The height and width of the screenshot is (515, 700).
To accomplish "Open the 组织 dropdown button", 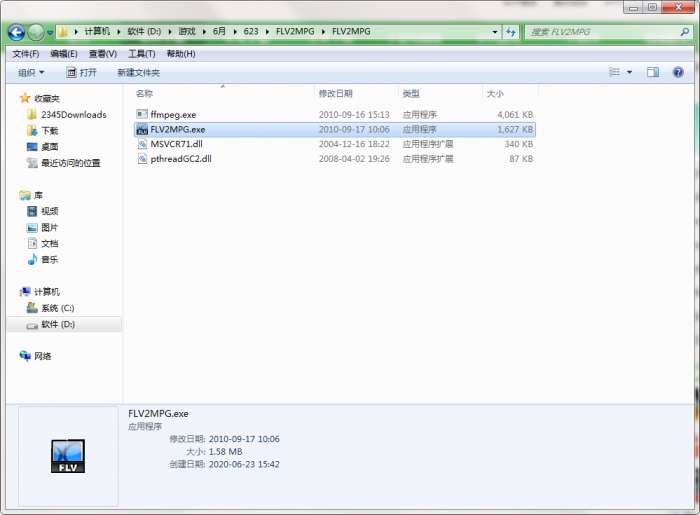I will [x=31, y=72].
